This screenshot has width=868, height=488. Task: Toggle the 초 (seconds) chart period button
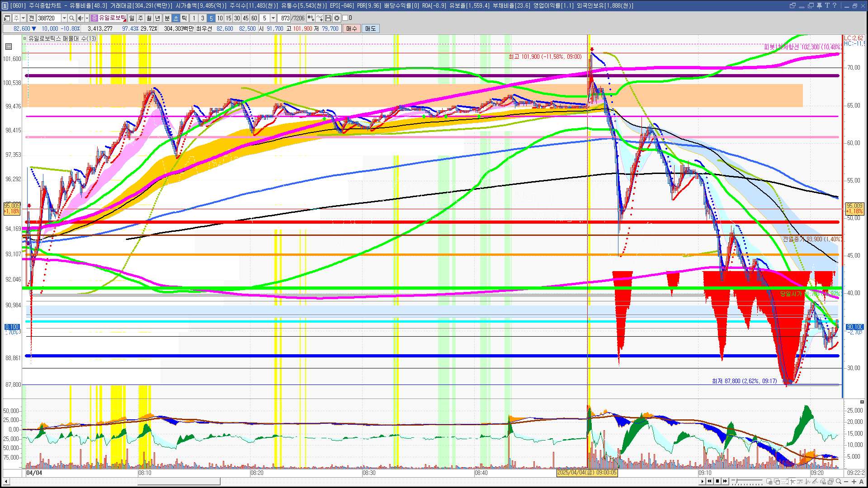tap(176, 18)
